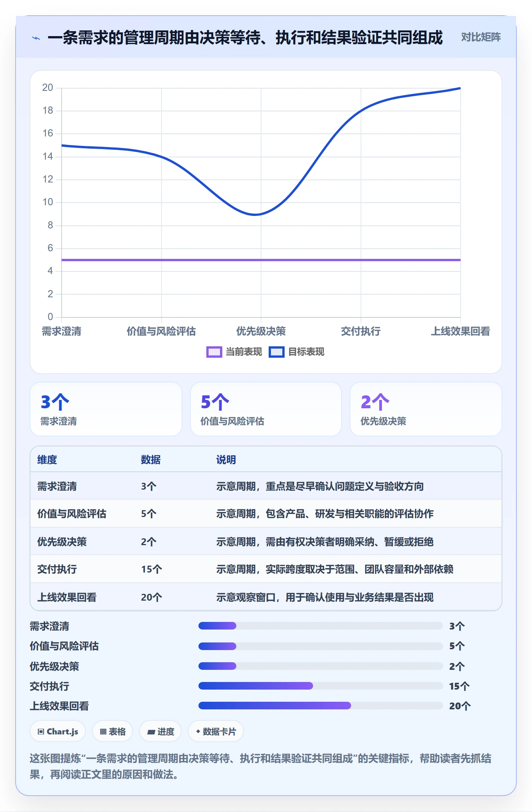The image size is (532, 812).
Task: Toggle the 当前表现 legend swatch
Action: click(214, 352)
